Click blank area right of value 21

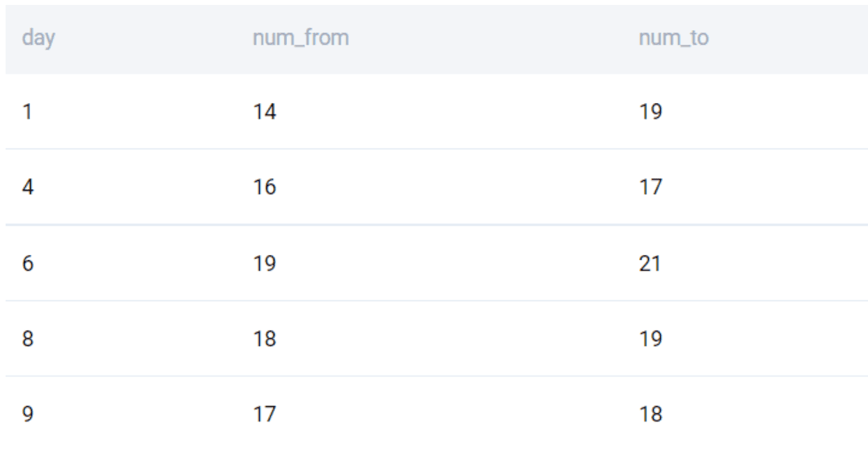click(x=770, y=264)
